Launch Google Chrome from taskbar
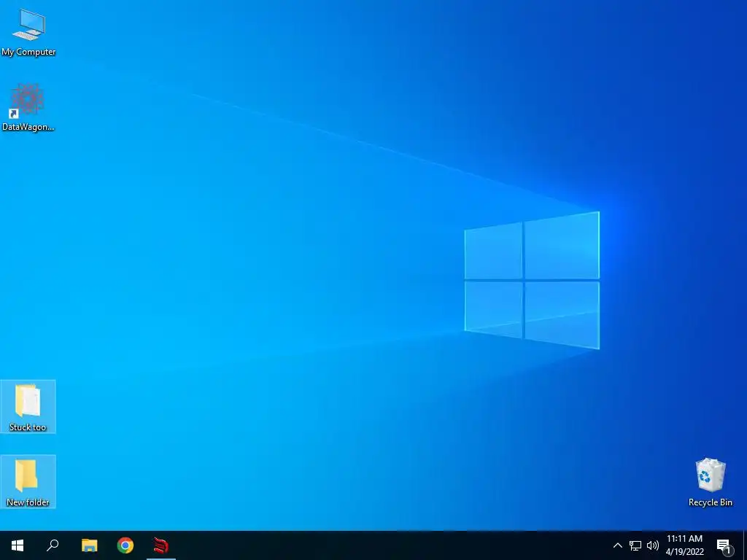 click(x=125, y=545)
